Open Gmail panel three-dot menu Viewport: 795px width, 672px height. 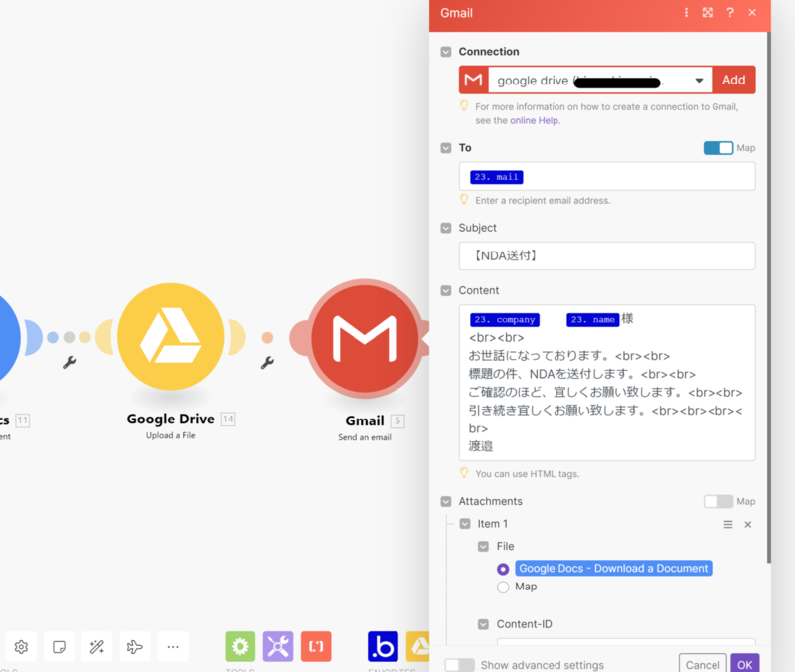tap(686, 13)
